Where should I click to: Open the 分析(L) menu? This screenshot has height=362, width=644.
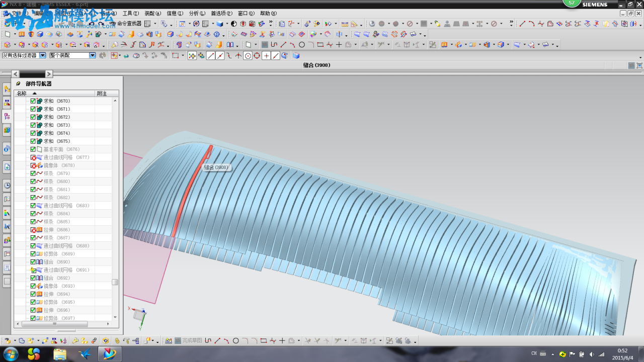pos(197,14)
